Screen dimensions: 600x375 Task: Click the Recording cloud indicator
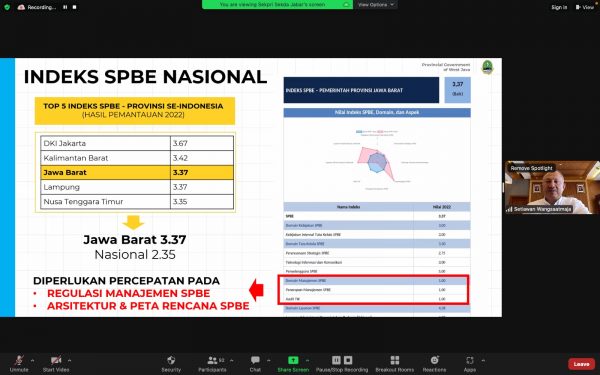point(36,7)
